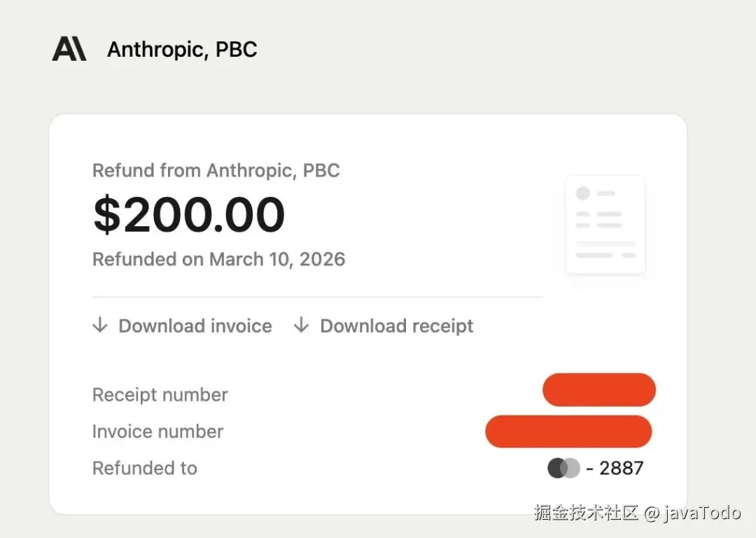Select the refund amount $200.00

tap(189, 215)
